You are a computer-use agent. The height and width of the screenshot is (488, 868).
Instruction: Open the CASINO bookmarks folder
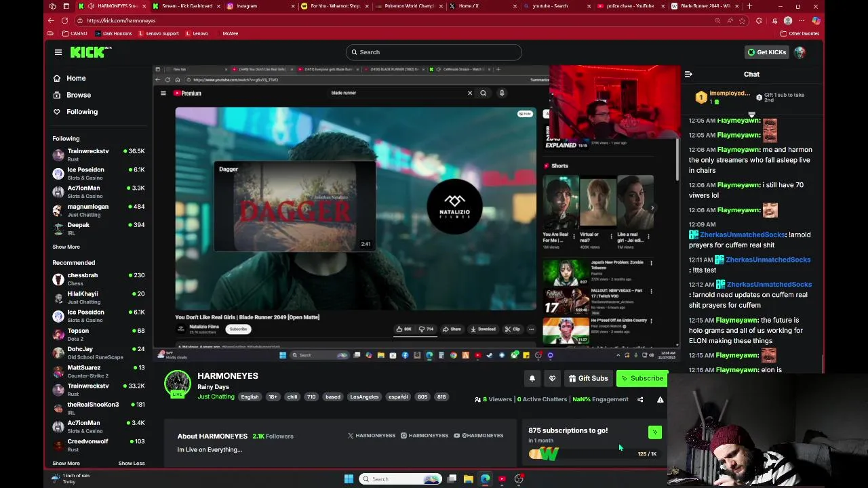click(x=75, y=33)
